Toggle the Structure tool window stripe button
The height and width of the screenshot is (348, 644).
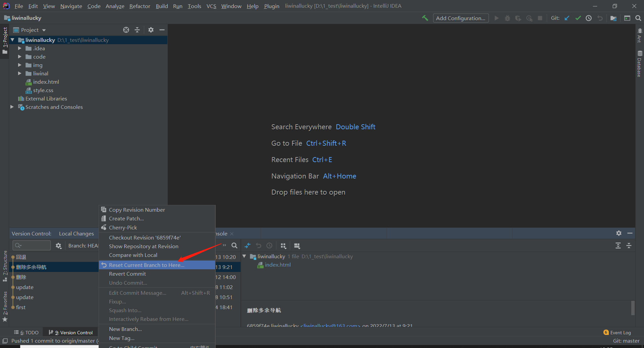click(x=5, y=266)
